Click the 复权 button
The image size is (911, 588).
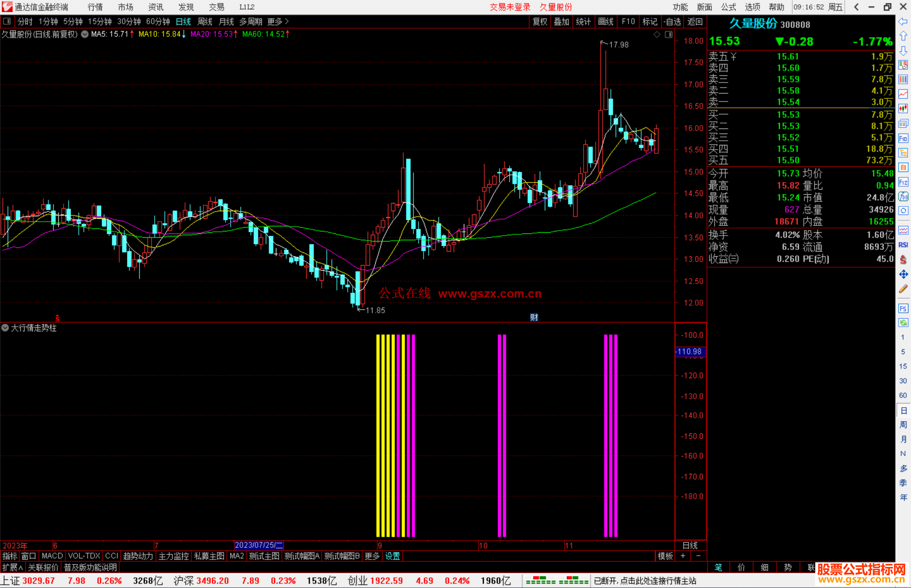point(540,21)
